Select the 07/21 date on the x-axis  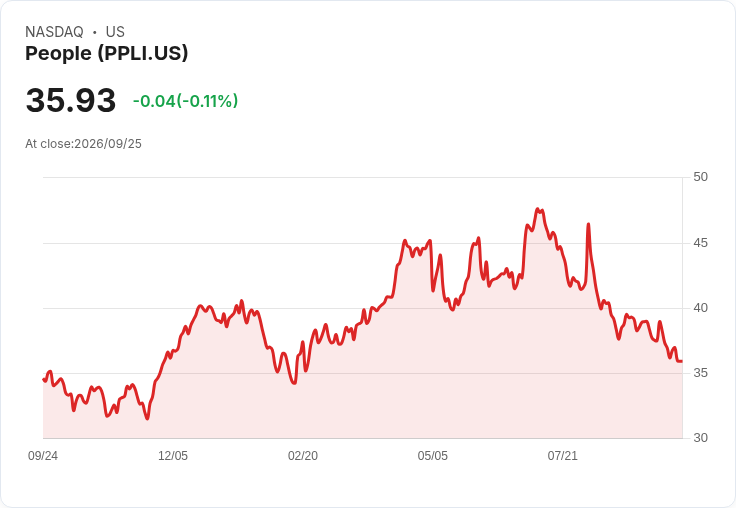(562, 456)
